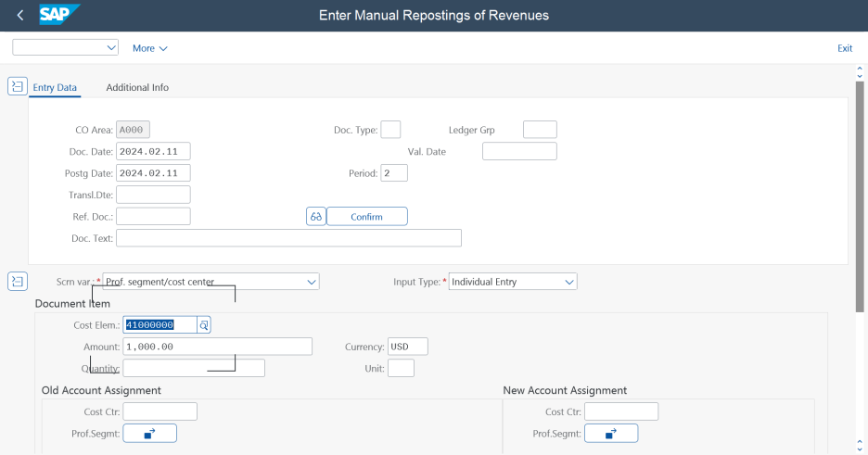Open Old Account Assignment Prof.Segmt button
The image size is (868, 455).
pyautogui.click(x=150, y=434)
